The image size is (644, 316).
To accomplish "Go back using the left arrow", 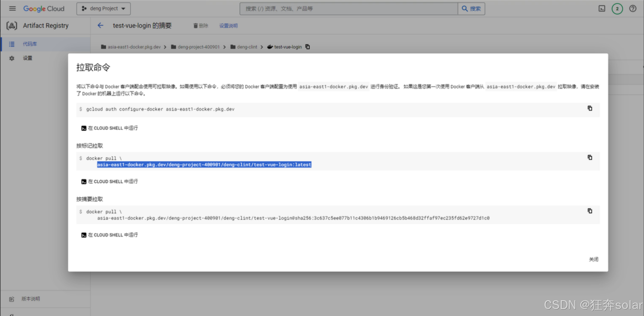I will click(100, 25).
